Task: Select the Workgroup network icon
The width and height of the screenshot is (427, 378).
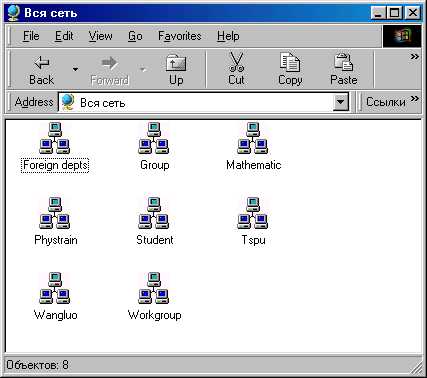Action: point(154,288)
